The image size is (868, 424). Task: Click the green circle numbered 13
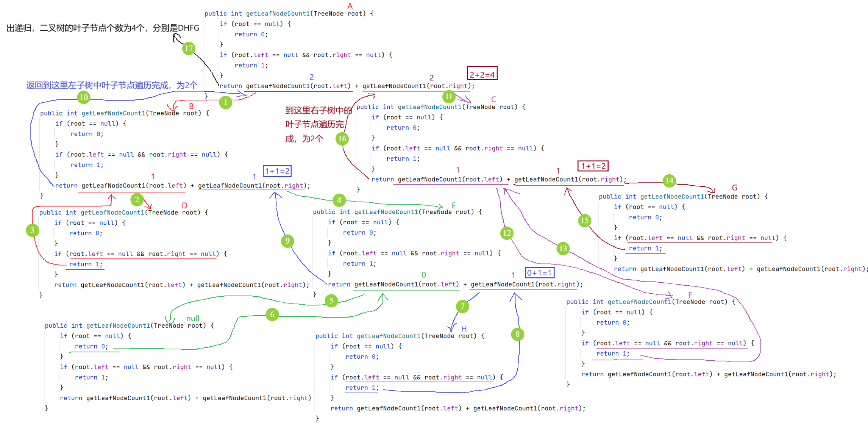tap(563, 249)
